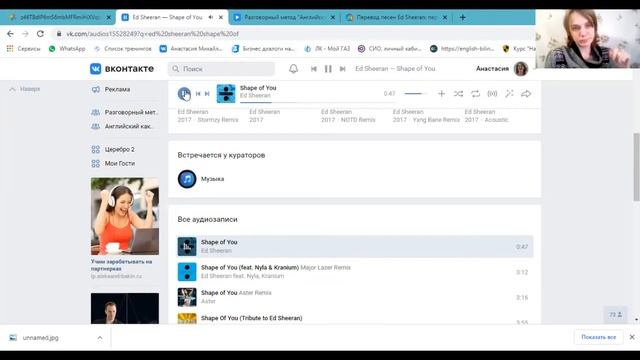This screenshot has height=360, width=640.
Task: Open the Английский как.. group link
Action: [x=122, y=127]
